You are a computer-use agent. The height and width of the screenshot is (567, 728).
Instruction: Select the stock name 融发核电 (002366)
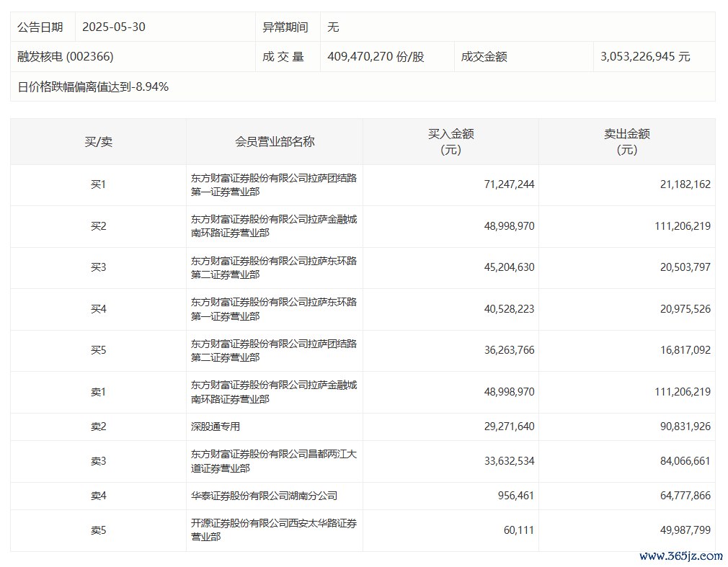[x=66, y=57]
